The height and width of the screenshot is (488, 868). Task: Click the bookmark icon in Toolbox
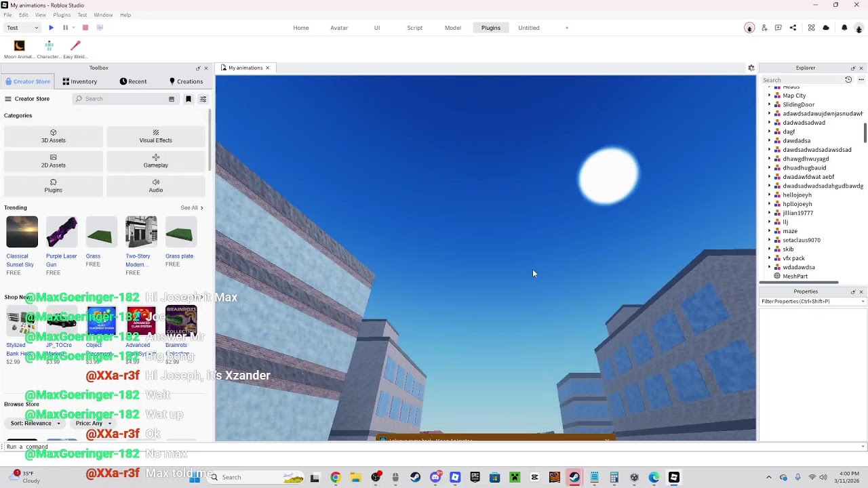click(189, 99)
